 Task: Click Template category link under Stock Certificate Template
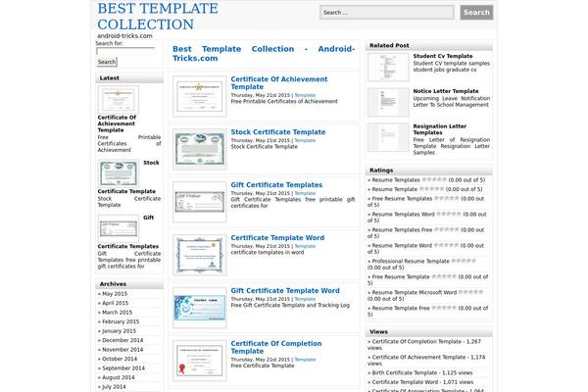click(x=305, y=140)
